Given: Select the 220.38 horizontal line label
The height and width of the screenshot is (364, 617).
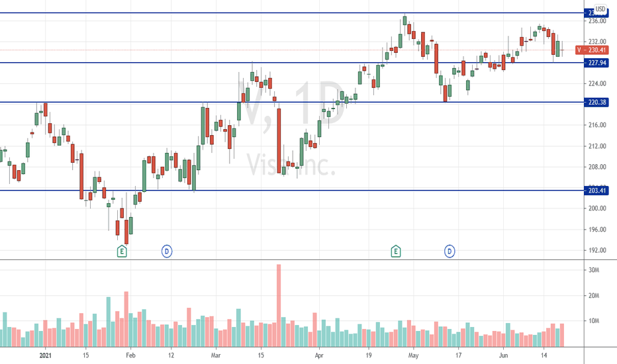Looking at the screenshot, I should pos(596,103).
